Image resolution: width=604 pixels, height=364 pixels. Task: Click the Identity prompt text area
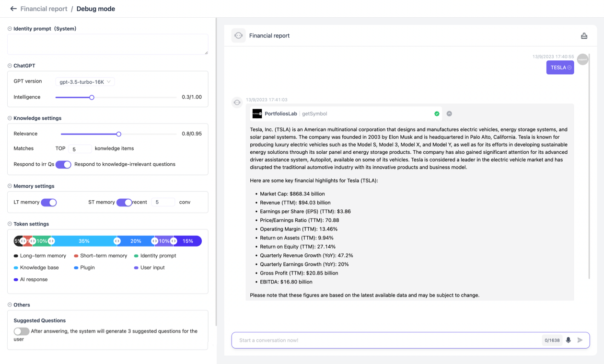pos(108,44)
